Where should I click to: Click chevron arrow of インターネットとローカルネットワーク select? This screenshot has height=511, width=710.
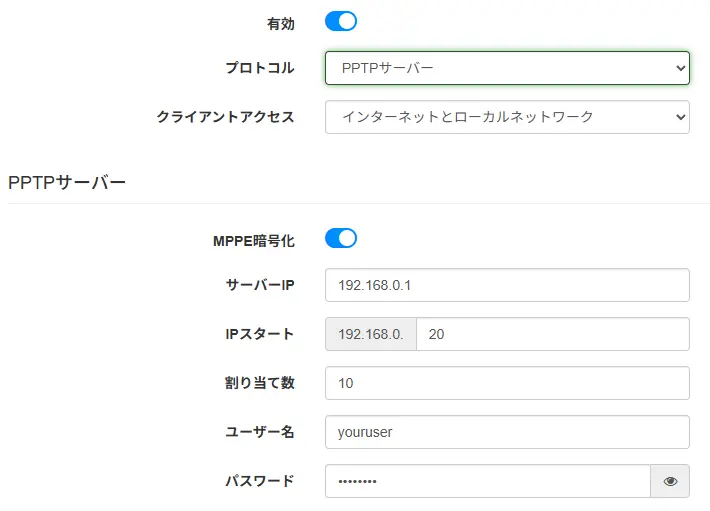pos(680,117)
